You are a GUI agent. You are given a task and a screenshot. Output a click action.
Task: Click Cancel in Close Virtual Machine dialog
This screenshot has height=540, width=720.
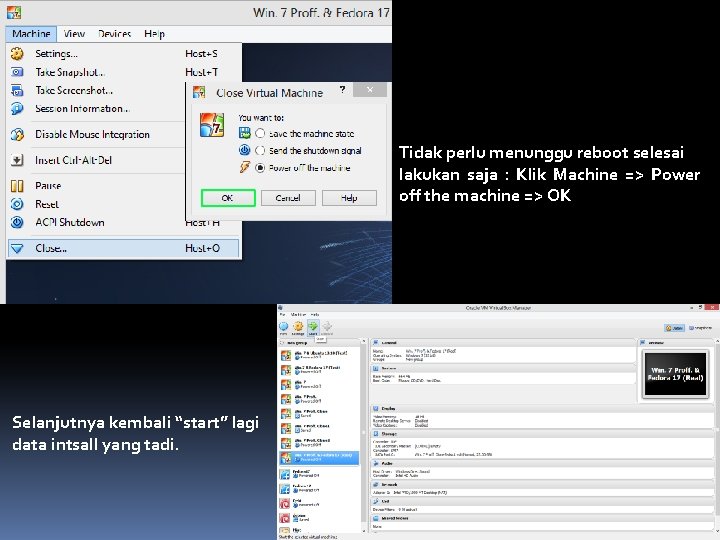tap(288, 198)
